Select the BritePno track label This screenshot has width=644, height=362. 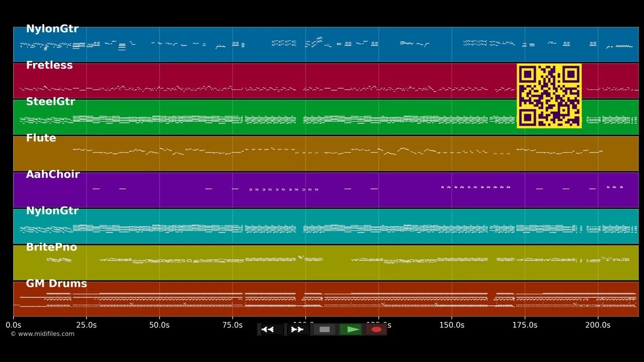coord(51,247)
